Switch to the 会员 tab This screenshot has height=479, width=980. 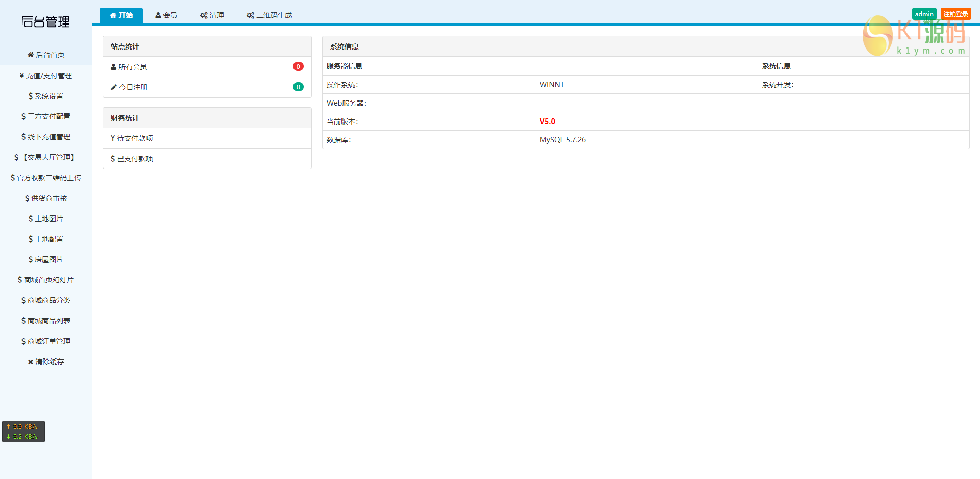166,15
